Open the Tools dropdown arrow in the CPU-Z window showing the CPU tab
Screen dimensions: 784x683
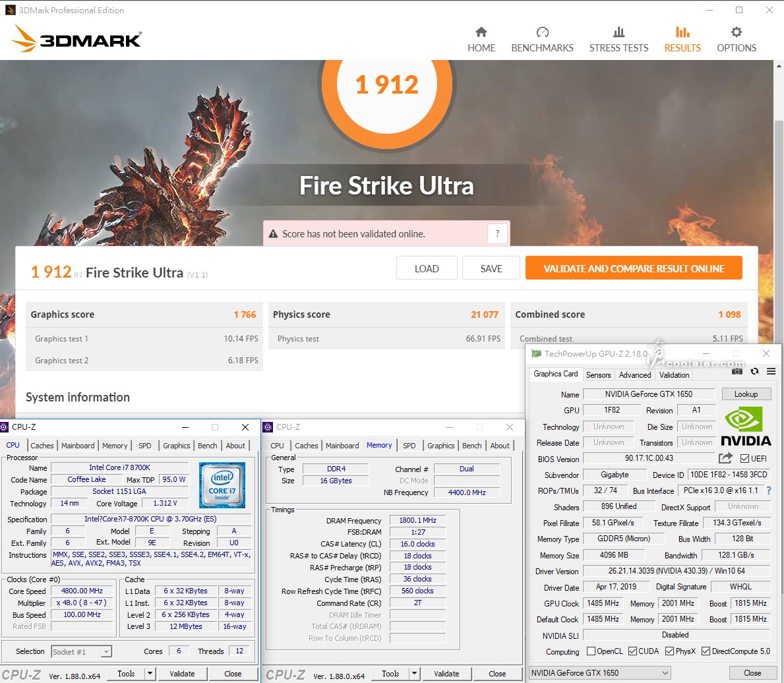click(150, 674)
